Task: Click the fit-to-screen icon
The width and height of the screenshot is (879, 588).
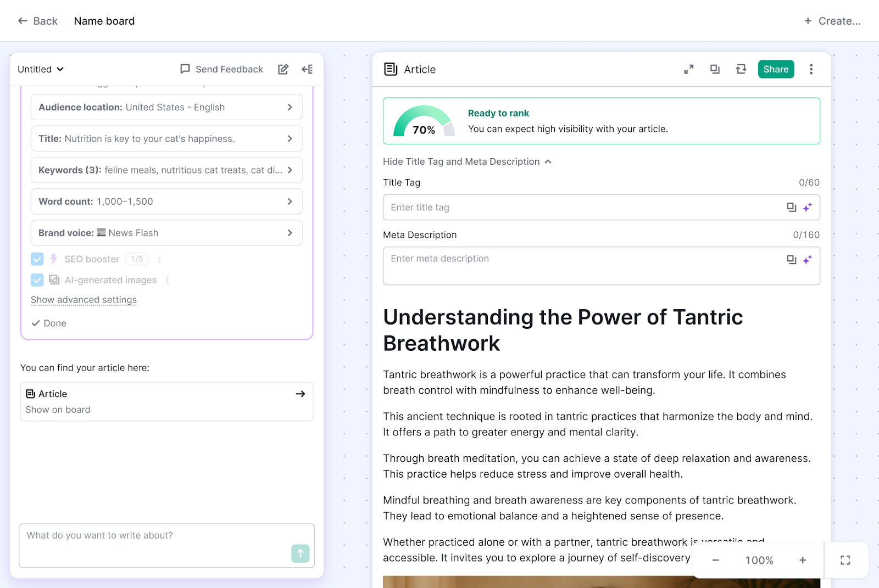Action: tap(845, 560)
